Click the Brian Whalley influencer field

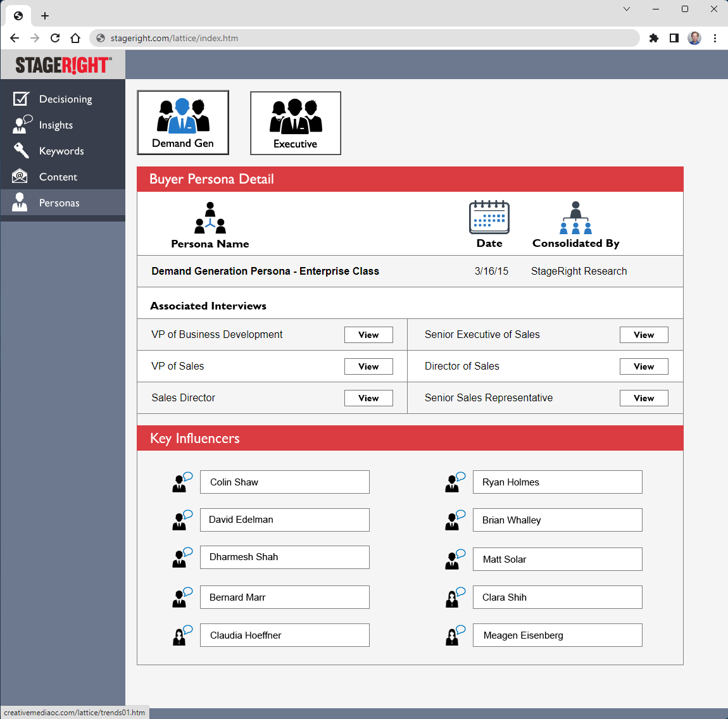coord(558,520)
